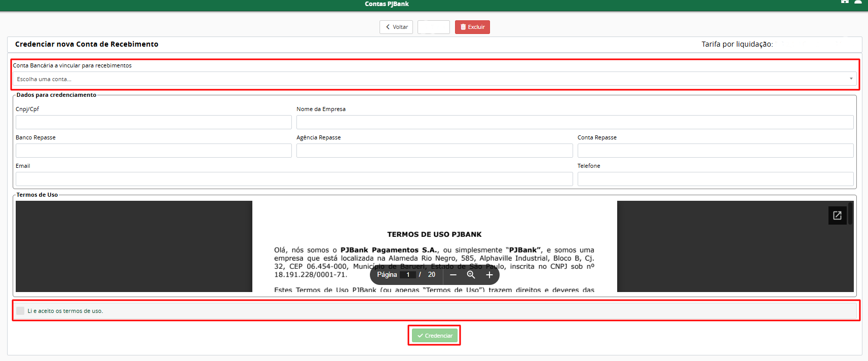This screenshot has width=868, height=361.
Task: Accept the terms of use checkbox
Action: tap(20, 311)
